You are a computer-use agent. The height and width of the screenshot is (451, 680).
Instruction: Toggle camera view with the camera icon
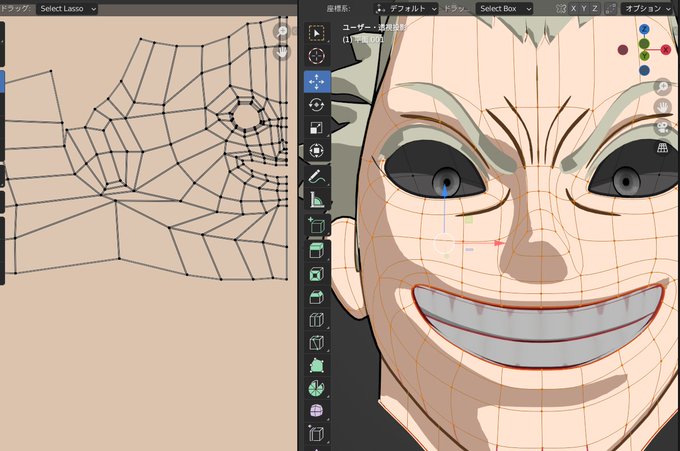(663, 128)
